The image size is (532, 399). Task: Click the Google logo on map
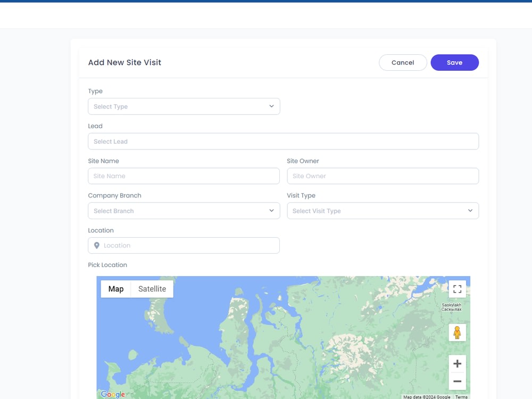click(113, 394)
